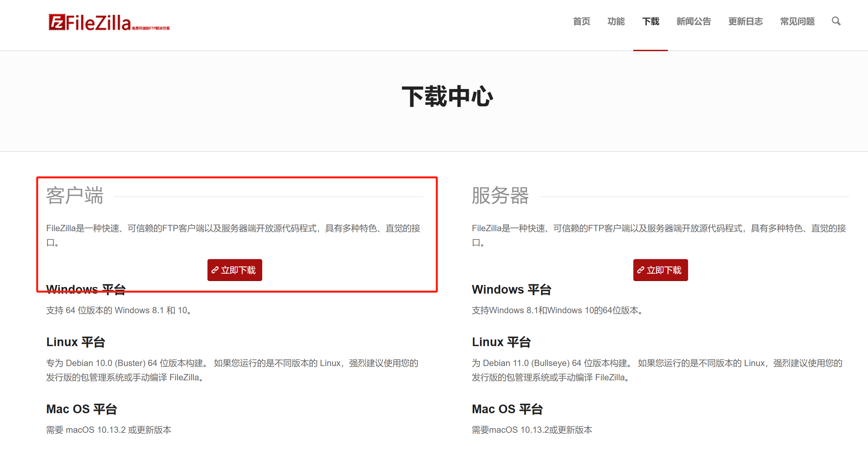Open the search magnifier icon
Image resolution: width=868 pixels, height=472 pixels.
pyautogui.click(x=836, y=21)
